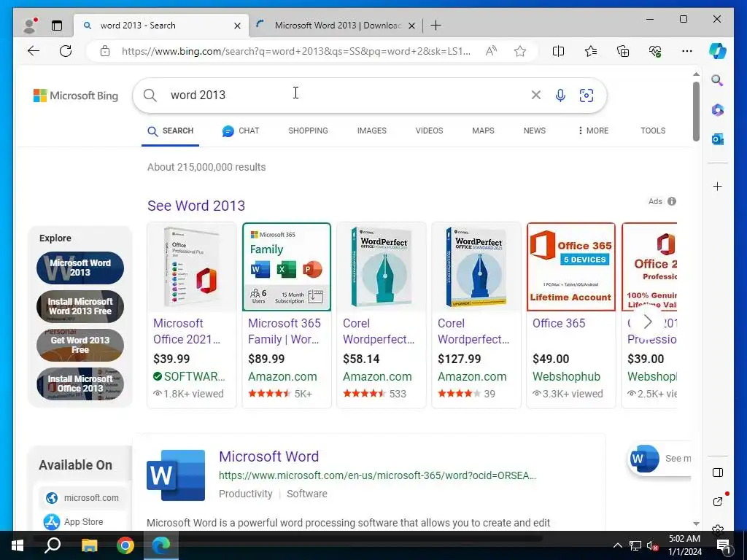Reload the page with Refresh icon

point(66,51)
